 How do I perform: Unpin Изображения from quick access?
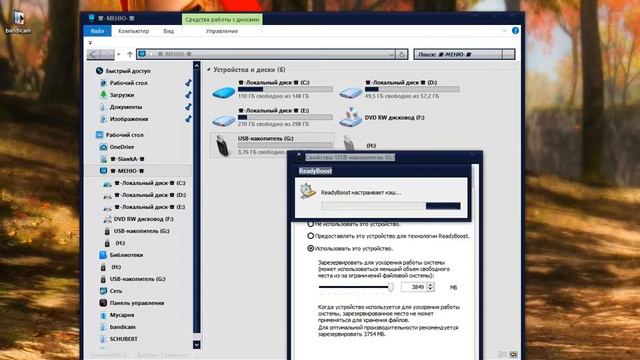pyautogui.click(x=188, y=119)
